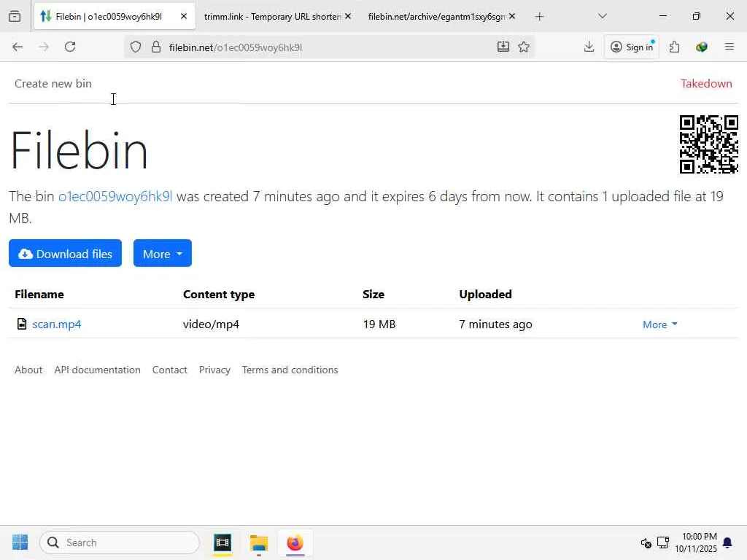Image resolution: width=747 pixels, height=560 pixels.
Task: Open Windows Start menu
Action: 20,542
